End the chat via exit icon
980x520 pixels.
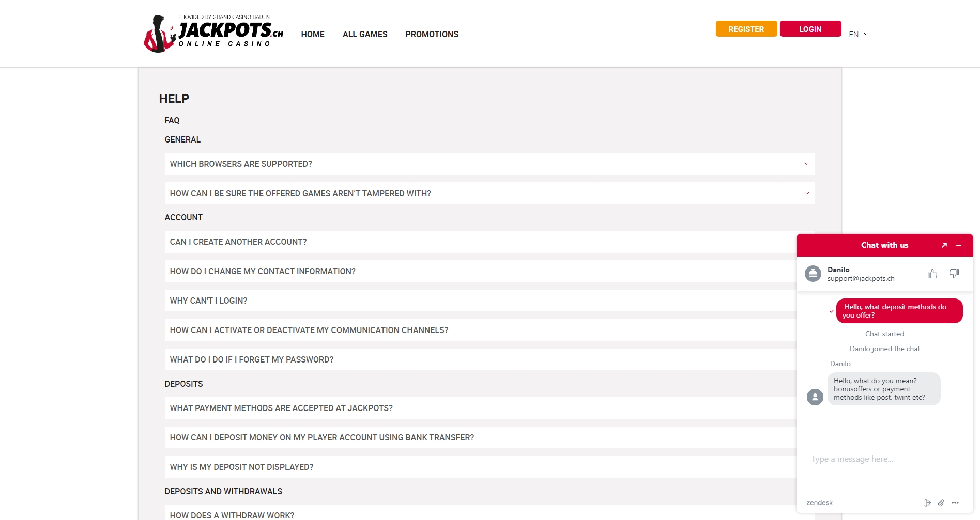click(x=927, y=503)
